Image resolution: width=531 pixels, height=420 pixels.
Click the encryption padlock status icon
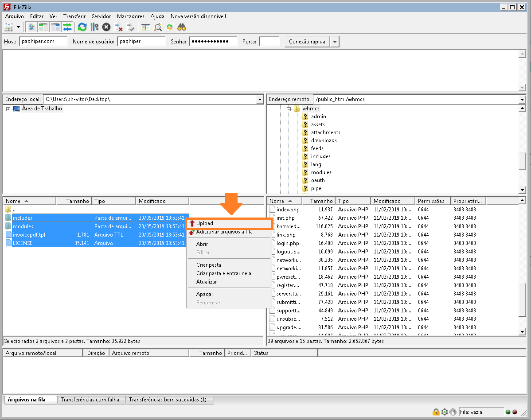436,412
